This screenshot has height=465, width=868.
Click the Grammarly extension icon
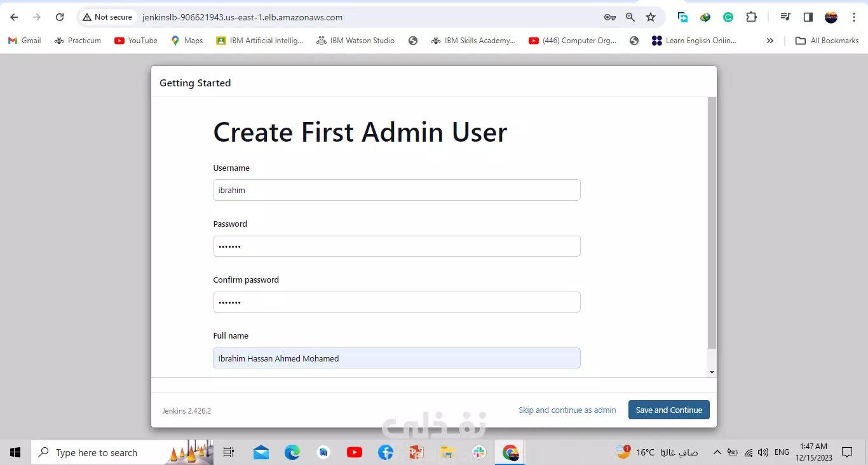[x=728, y=17]
